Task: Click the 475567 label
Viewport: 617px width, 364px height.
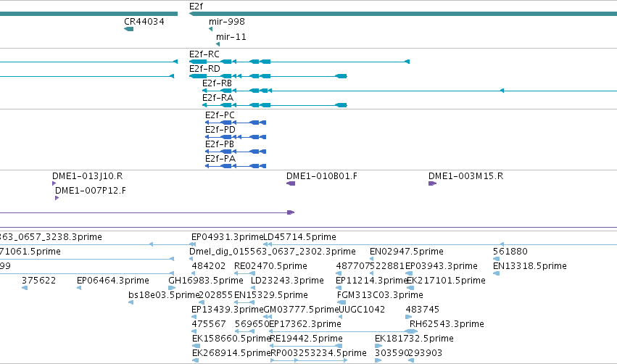Action: (209, 324)
